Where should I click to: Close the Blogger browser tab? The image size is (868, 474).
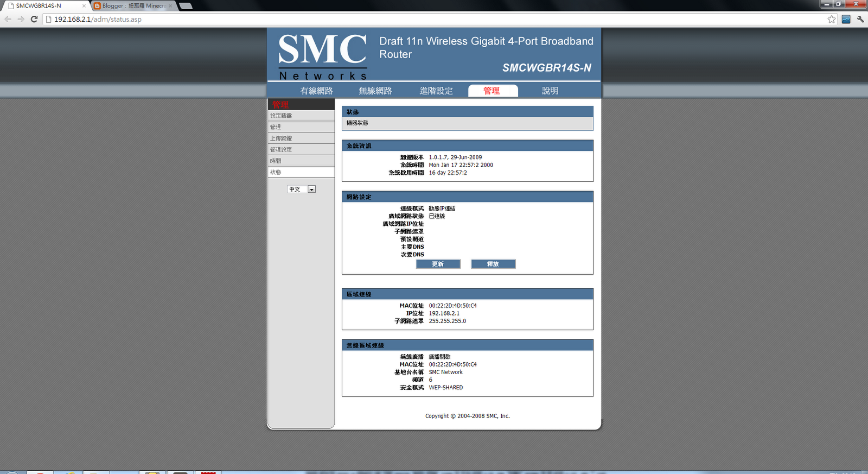pyautogui.click(x=170, y=6)
